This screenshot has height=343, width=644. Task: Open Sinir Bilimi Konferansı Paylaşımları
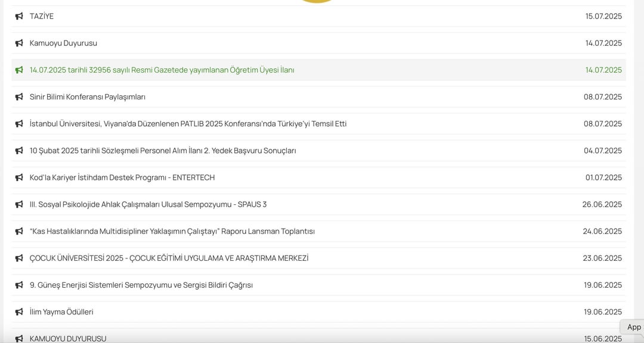[x=88, y=97]
